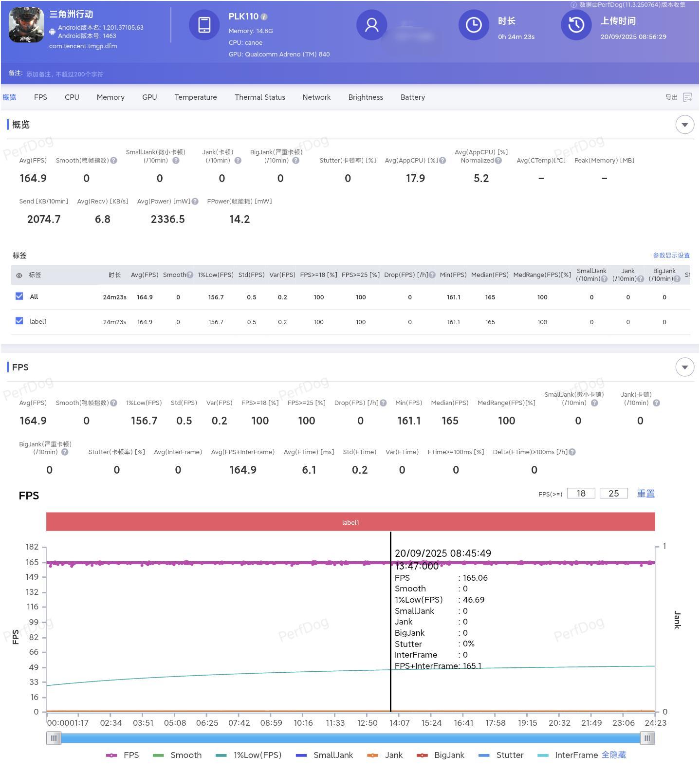
Task: Toggle eye icon in label table header
Action: [19, 276]
